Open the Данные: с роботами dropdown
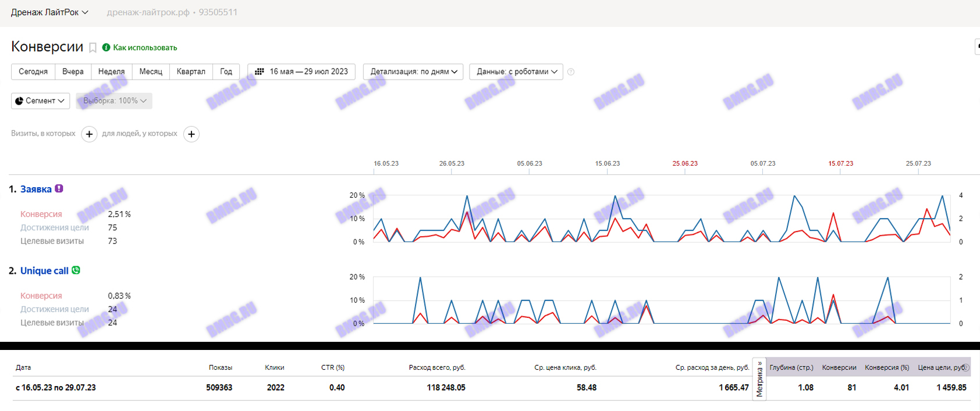The width and height of the screenshot is (980, 411). point(516,72)
